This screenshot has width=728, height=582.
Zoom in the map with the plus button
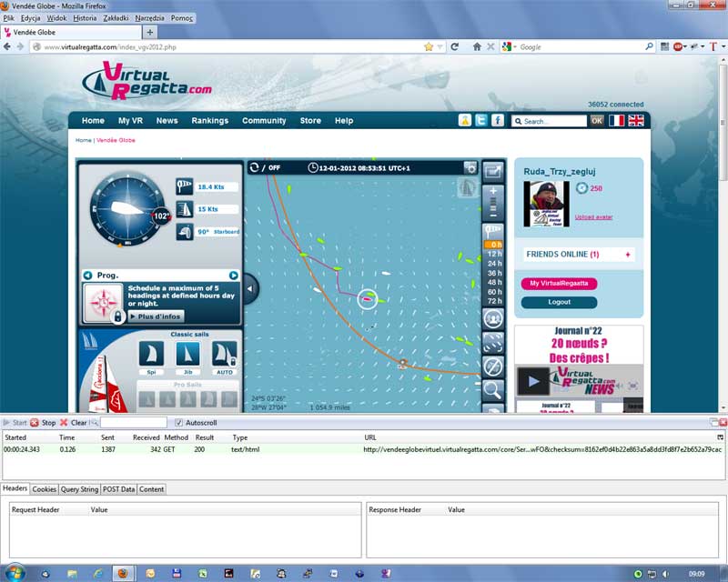(493, 191)
